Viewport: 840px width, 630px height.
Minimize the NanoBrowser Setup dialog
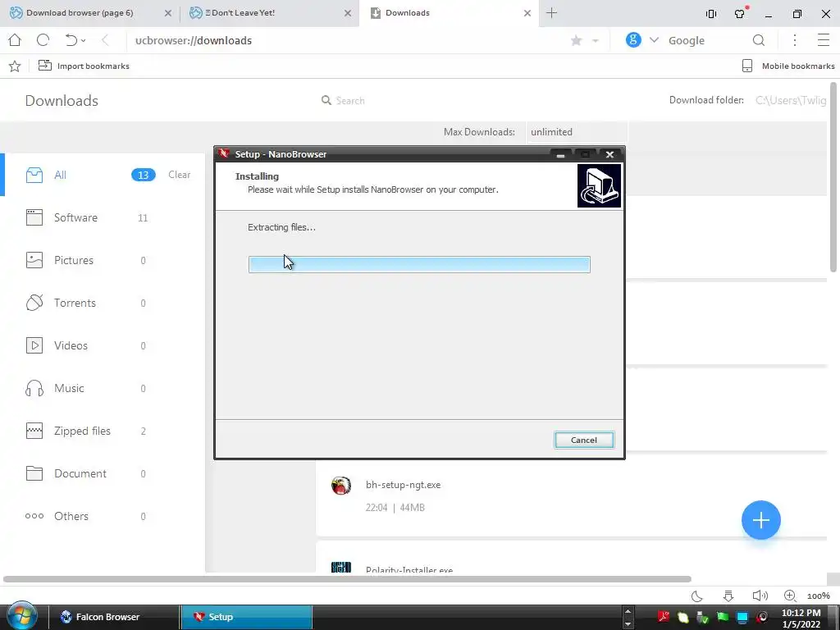[x=560, y=155]
